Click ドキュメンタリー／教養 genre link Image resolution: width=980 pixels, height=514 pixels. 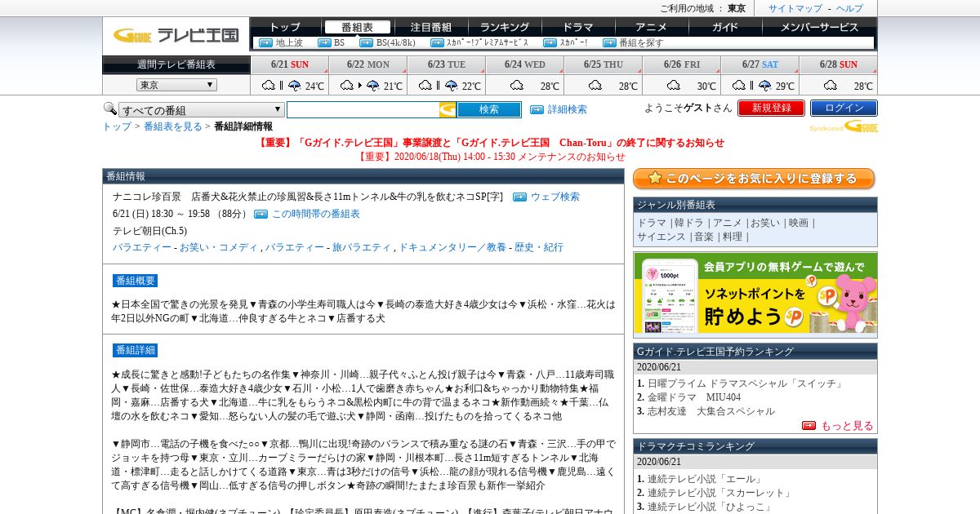tap(452, 247)
